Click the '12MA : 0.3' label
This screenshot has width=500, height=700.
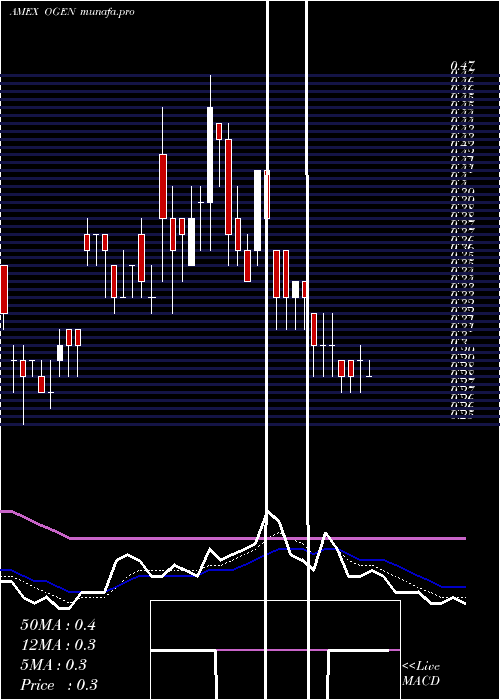pos(58,645)
